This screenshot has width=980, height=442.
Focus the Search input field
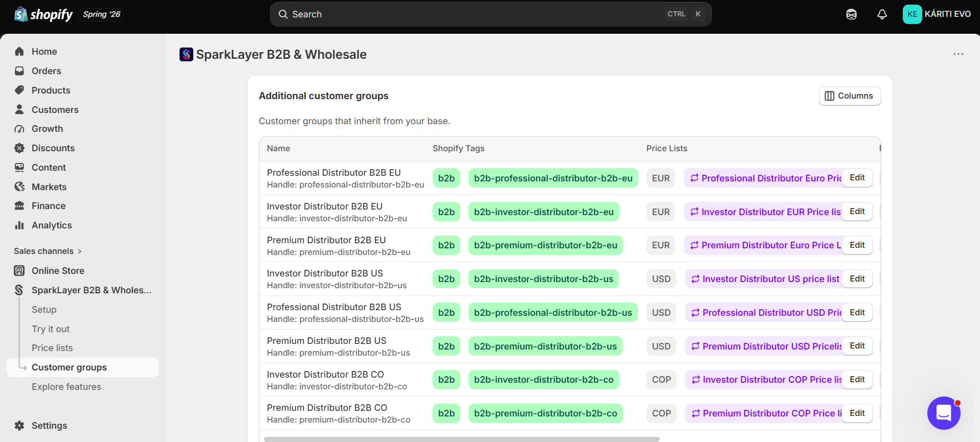491,14
